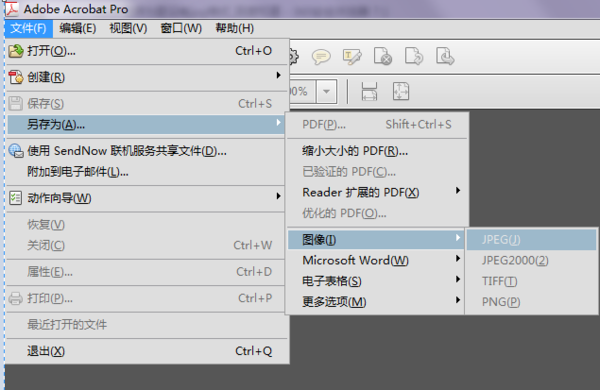Click the 优化的 PDF(O)... entry

click(x=377, y=213)
